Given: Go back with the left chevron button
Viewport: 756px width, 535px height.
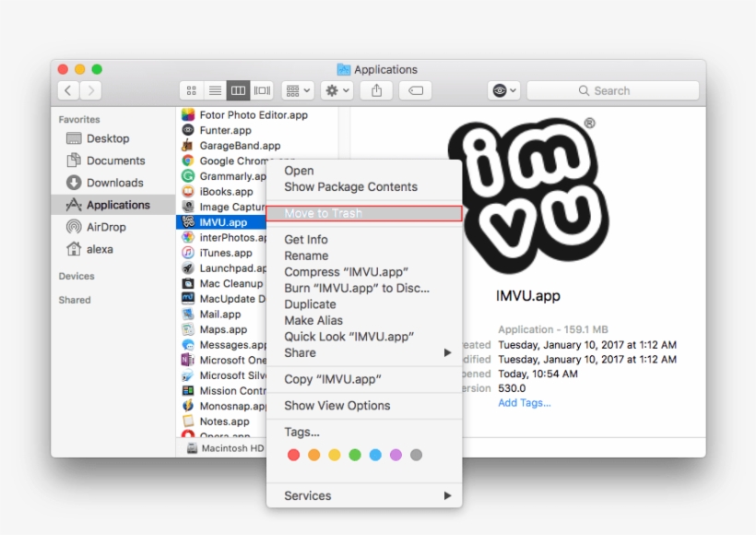Looking at the screenshot, I should point(68,90).
